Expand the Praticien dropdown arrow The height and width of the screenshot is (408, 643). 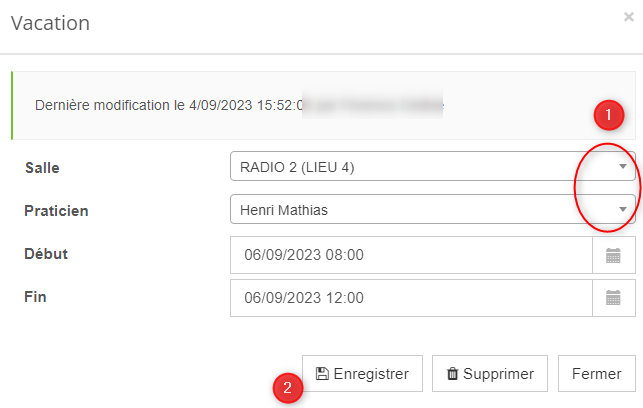tap(623, 210)
